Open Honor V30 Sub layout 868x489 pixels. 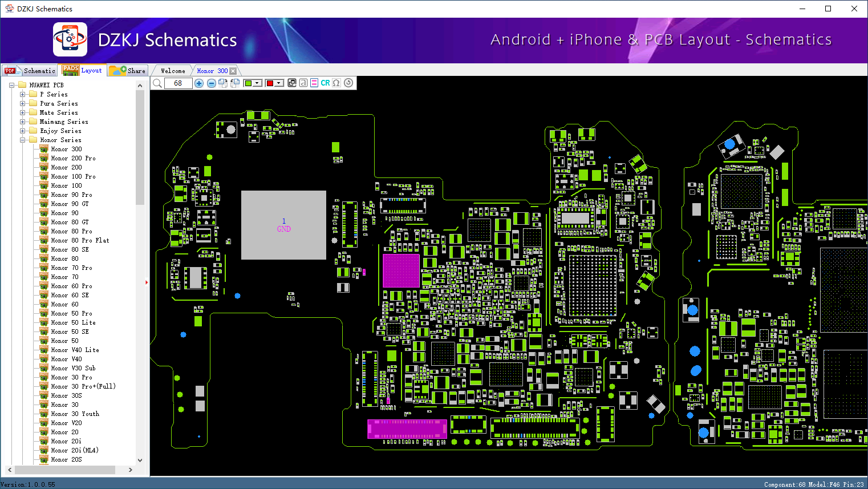[73, 368]
